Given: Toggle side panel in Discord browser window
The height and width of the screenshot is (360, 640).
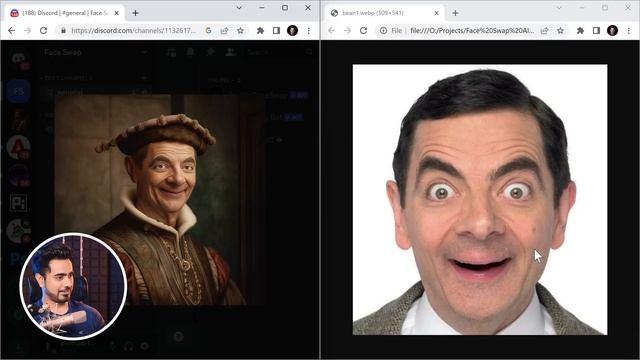Looking at the screenshot, I should (x=276, y=31).
